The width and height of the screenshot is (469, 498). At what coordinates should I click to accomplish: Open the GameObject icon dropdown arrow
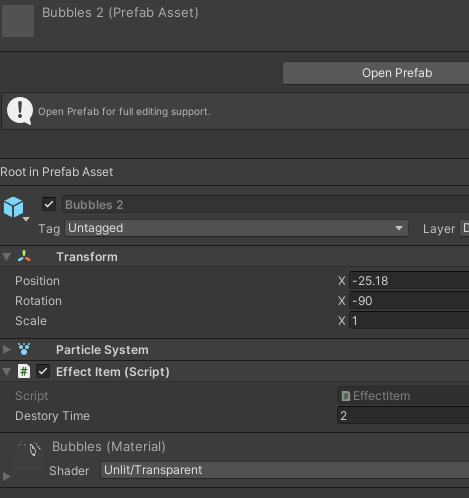(26, 219)
